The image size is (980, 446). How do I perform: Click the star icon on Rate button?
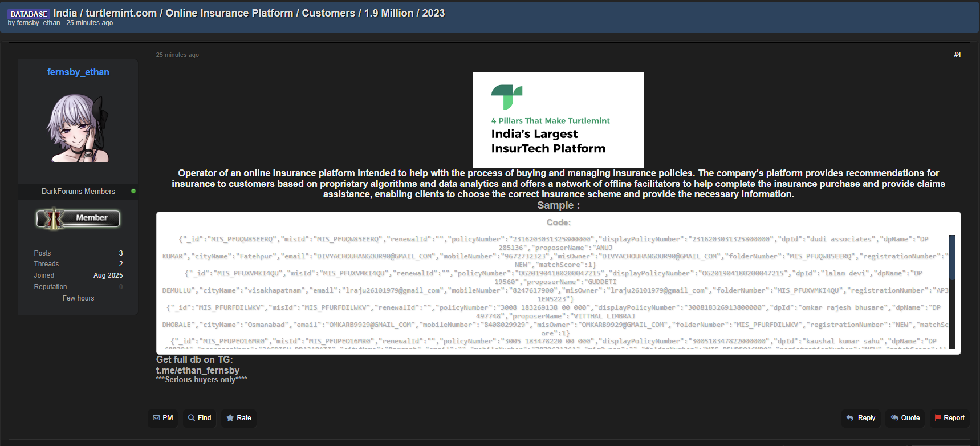tap(230, 418)
